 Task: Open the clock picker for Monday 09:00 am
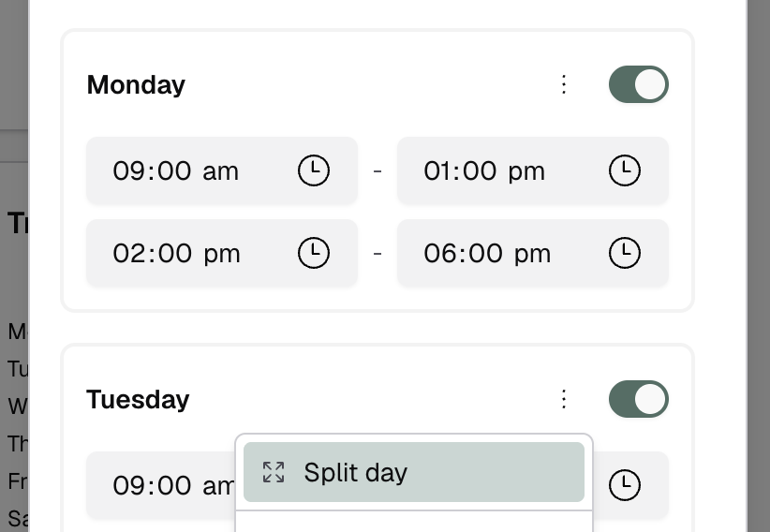click(x=313, y=170)
